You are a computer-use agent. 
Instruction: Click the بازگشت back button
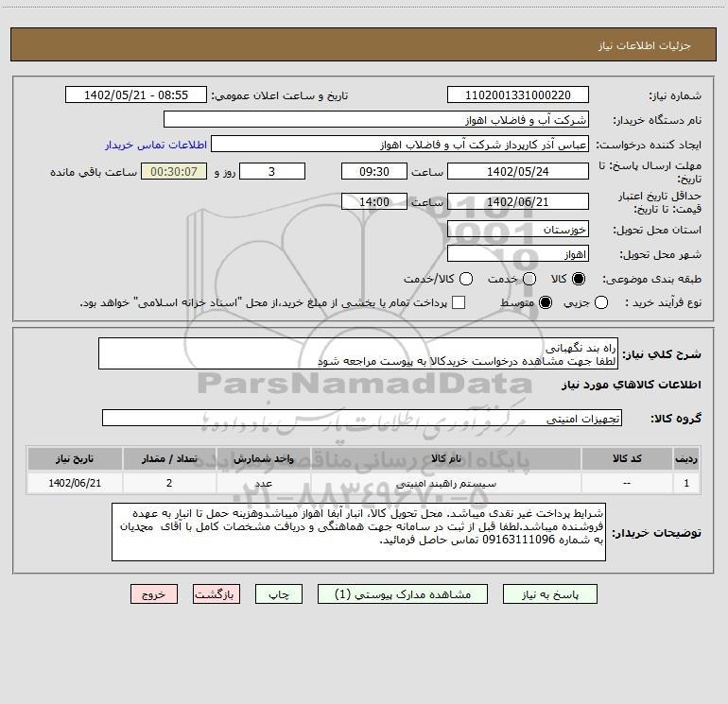(x=217, y=594)
